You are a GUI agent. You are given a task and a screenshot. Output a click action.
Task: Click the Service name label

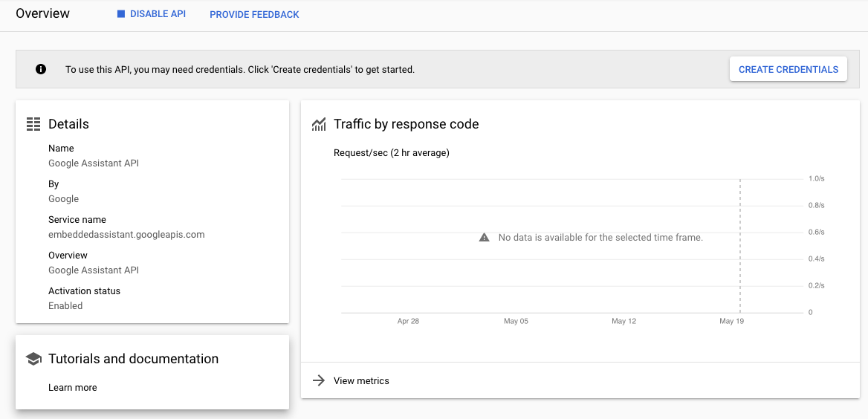coord(77,220)
